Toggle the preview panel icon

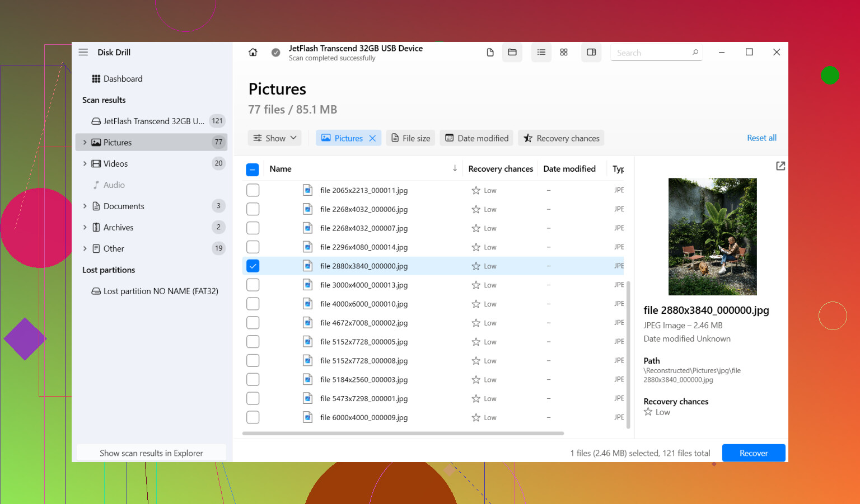click(591, 52)
